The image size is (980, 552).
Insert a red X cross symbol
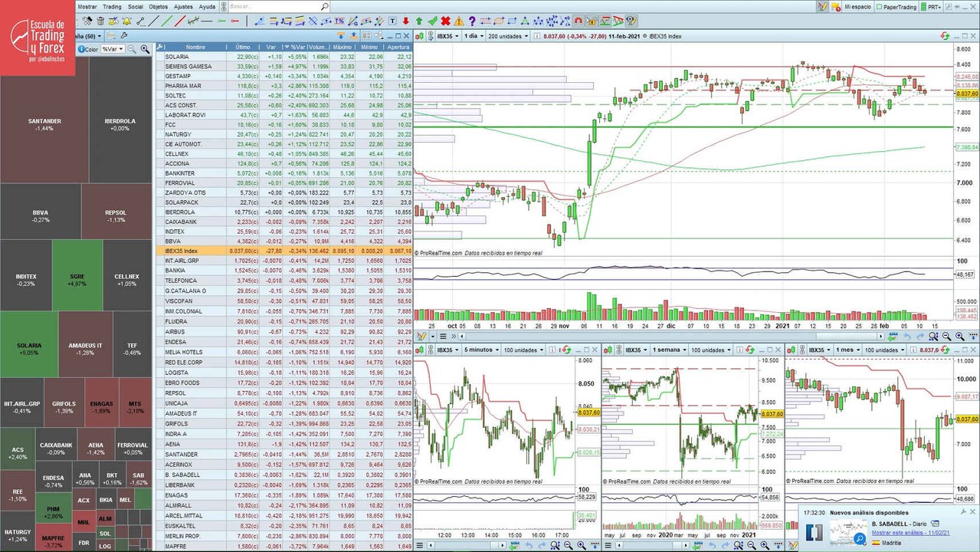pyautogui.click(x=446, y=21)
